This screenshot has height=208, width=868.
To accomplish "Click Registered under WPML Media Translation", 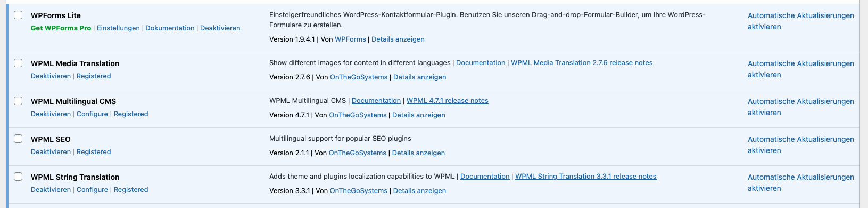I will click(94, 76).
